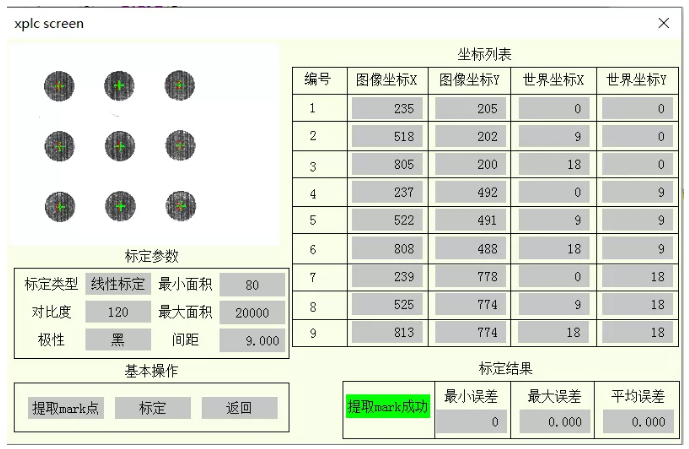
Task: Click row 7 图像坐标X cell 239
Action: pos(387,277)
